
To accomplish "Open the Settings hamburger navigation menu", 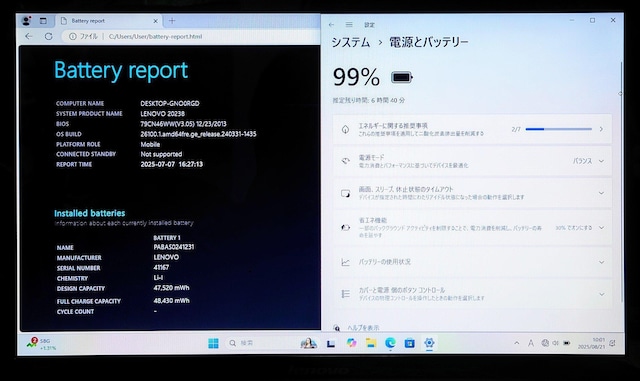I will click(349, 25).
